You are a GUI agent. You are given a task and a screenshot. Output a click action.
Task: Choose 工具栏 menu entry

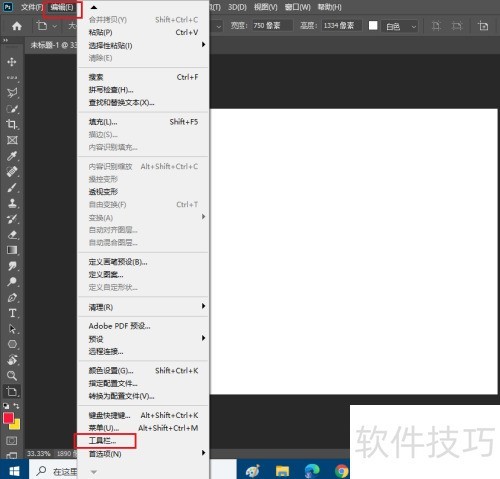(143, 441)
